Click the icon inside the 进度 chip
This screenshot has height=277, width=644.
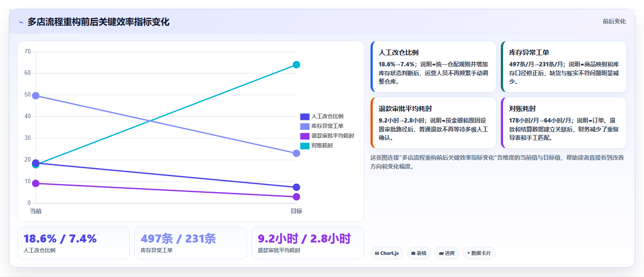tap(441, 254)
